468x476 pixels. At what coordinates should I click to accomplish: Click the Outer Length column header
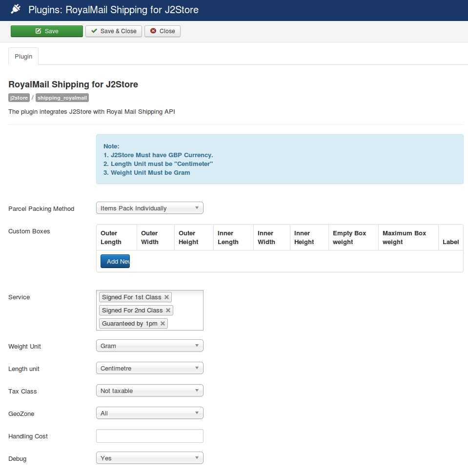tap(111, 238)
